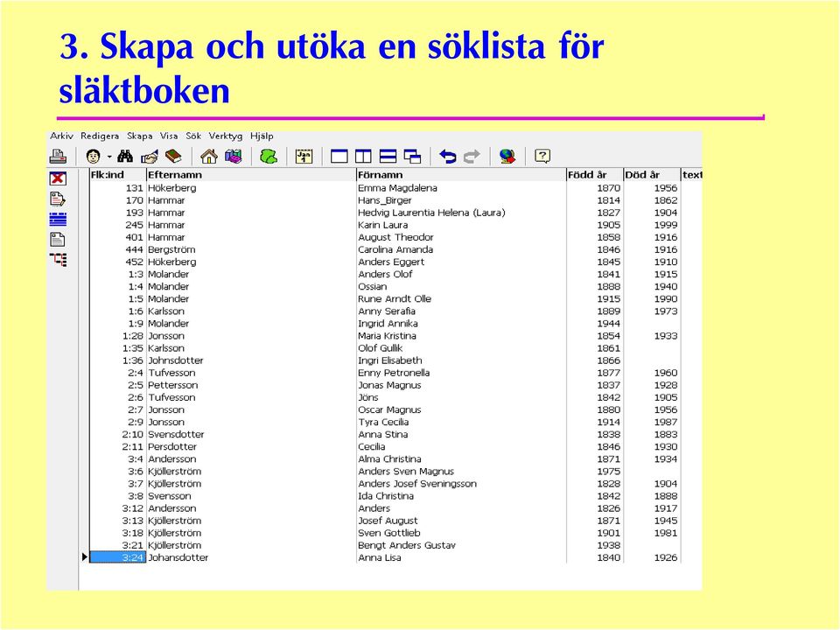Click the Jan 1 calendar icon
The height and width of the screenshot is (630, 840).
[304, 157]
